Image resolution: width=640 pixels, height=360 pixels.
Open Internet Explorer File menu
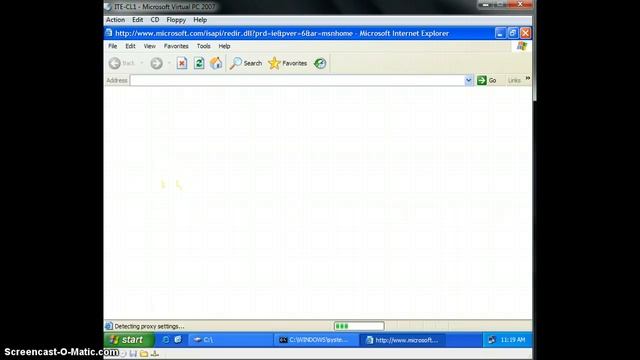pyautogui.click(x=113, y=46)
